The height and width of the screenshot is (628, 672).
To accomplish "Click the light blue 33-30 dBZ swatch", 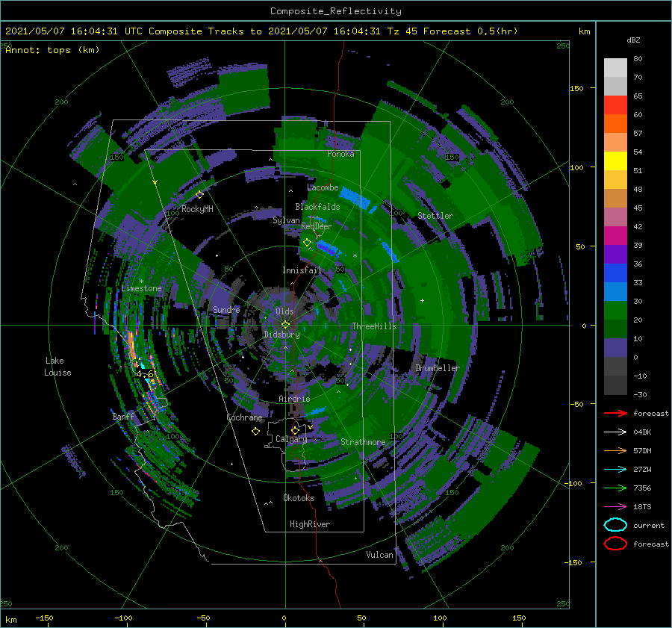I will click(615, 292).
